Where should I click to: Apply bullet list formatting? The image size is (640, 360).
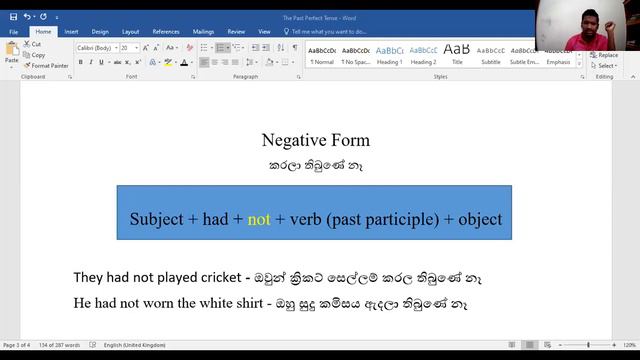tap(204, 48)
